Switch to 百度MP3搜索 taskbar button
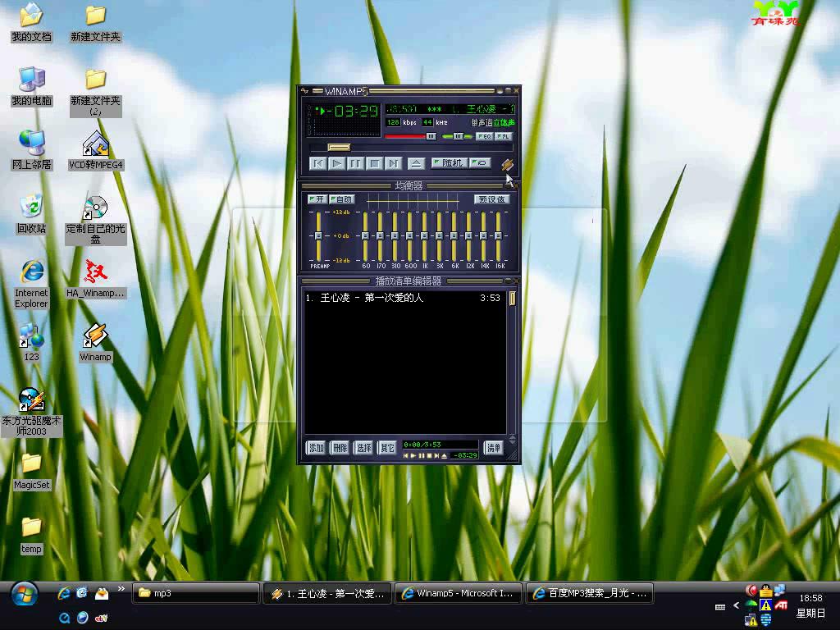The image size is (840, 630). (591, 594)
